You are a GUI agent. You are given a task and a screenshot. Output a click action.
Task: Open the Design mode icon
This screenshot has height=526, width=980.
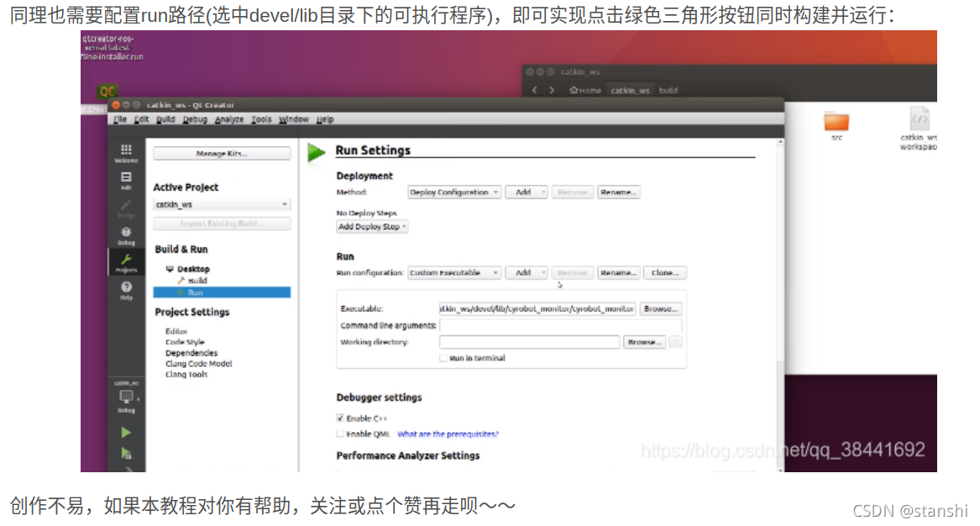[126, 208]
